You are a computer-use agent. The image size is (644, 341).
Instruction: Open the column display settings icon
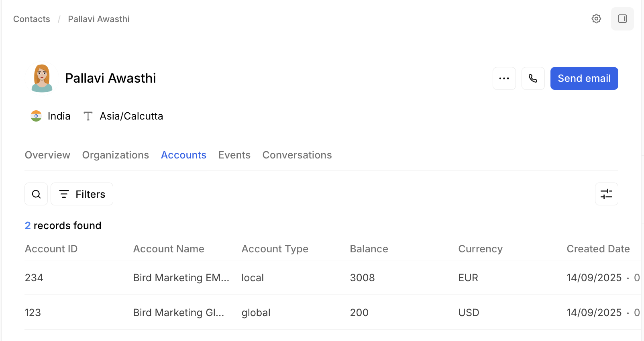pos(606,194)
